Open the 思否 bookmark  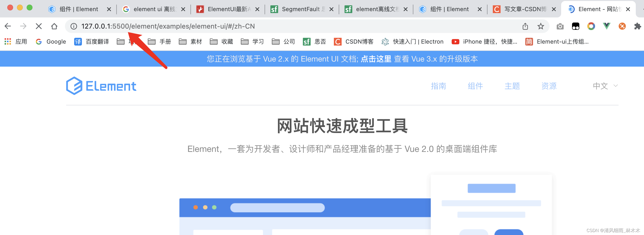pos(314,41)
